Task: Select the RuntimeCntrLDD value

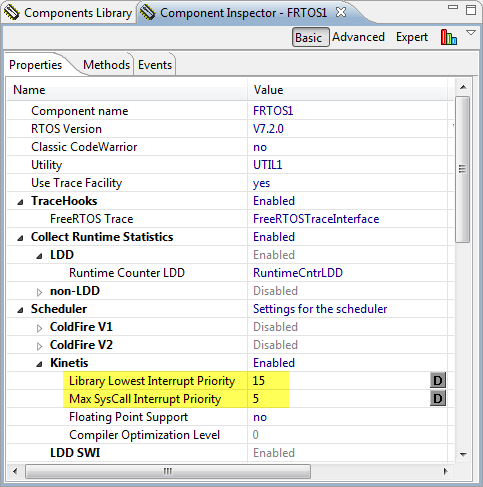Action: coord(298,273)
